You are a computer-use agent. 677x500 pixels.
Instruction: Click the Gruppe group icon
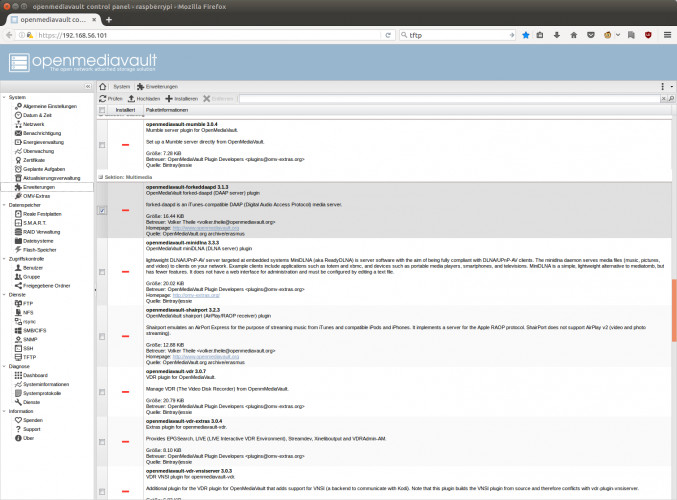pyautogui.click(x=18, y=277)
